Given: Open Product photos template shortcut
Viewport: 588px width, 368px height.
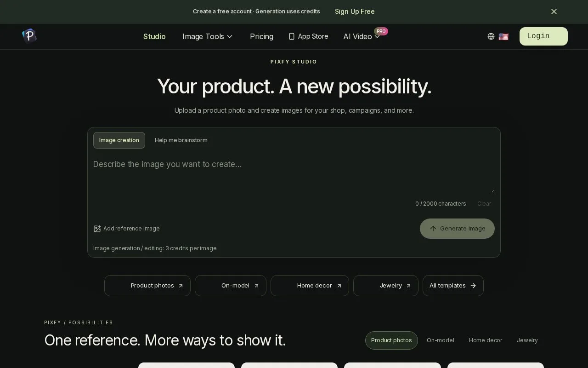Looking at the screenshot, I should 147,286.
